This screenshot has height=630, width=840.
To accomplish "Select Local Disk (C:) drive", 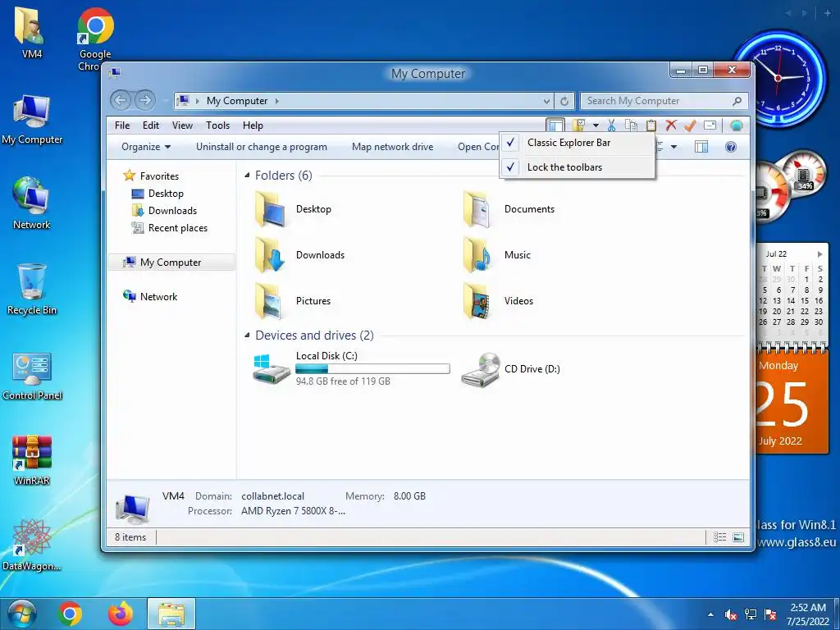I will point(351,368).
